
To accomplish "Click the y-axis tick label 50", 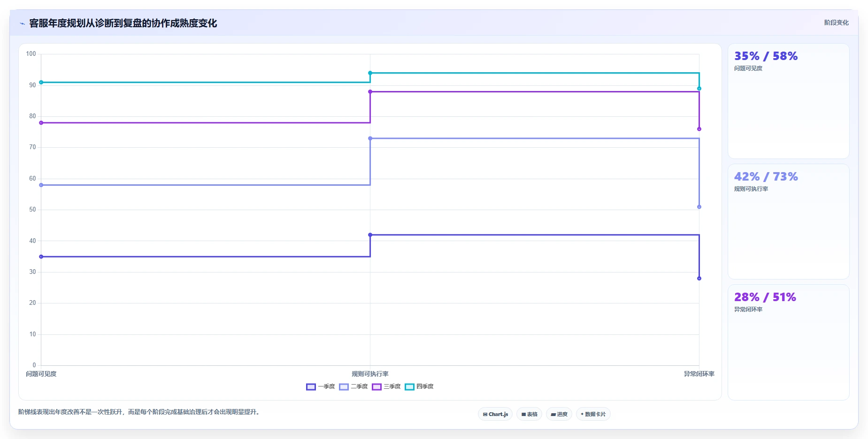I will [x=32, y=210].
